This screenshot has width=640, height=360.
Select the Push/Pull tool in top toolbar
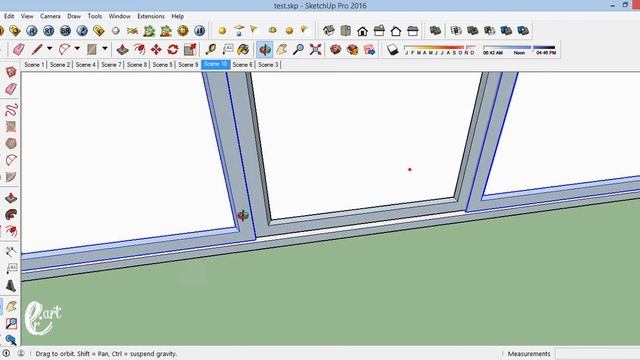click(122, 49)
